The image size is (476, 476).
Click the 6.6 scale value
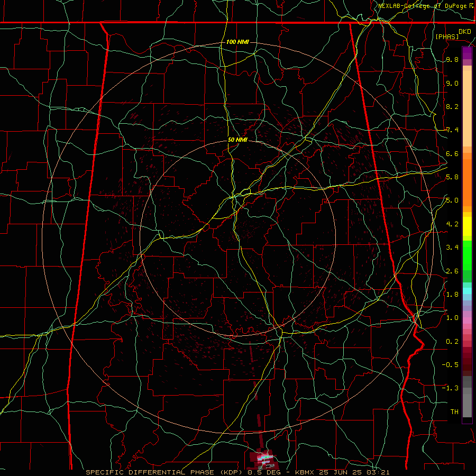[452, 153]
